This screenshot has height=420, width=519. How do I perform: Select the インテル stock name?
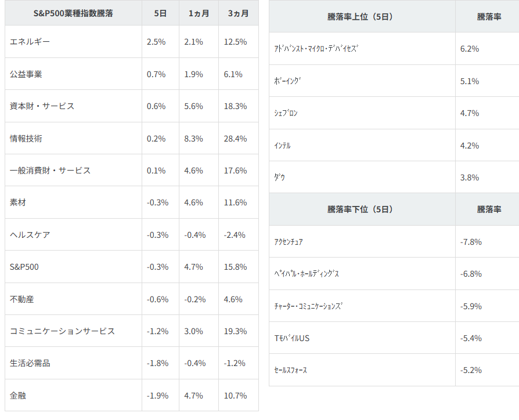[x=283, y=146]
